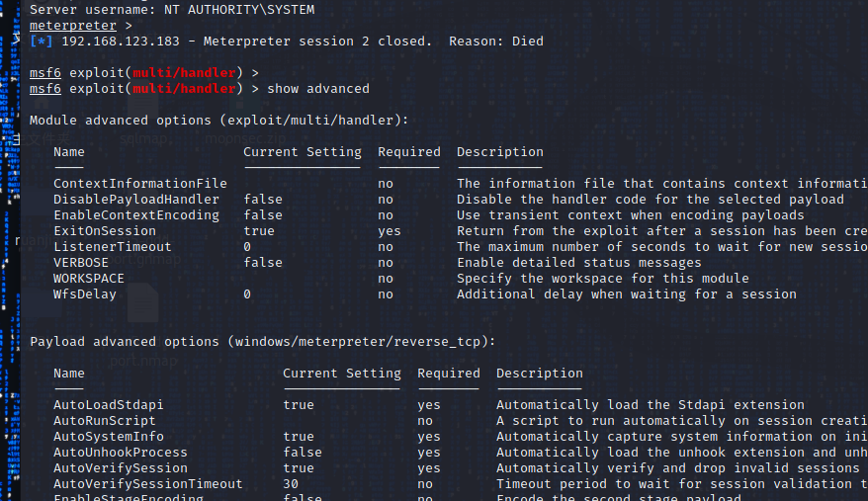Click 'Description' header in Payload options table
The width and height of the screenshot is (868, 501).
pos(540,374)
